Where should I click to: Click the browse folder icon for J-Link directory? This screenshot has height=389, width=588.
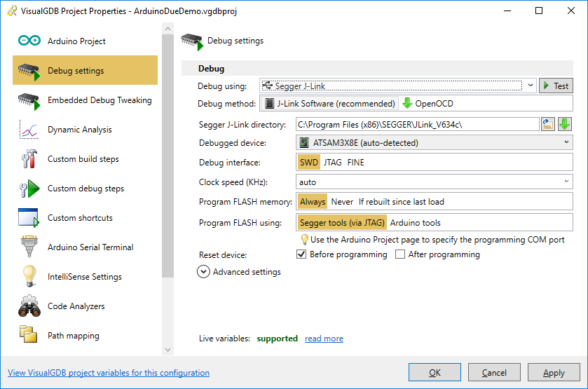[548, 124]
